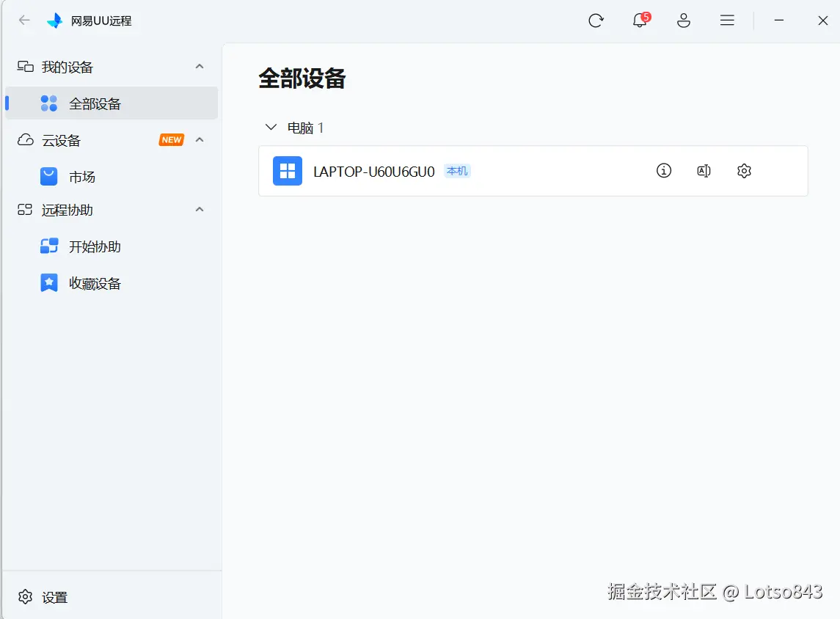Open 市场 in the sidebar
The height and width of the screenshot is (619, 840).
pyautogui.click(x=112, y=177)
